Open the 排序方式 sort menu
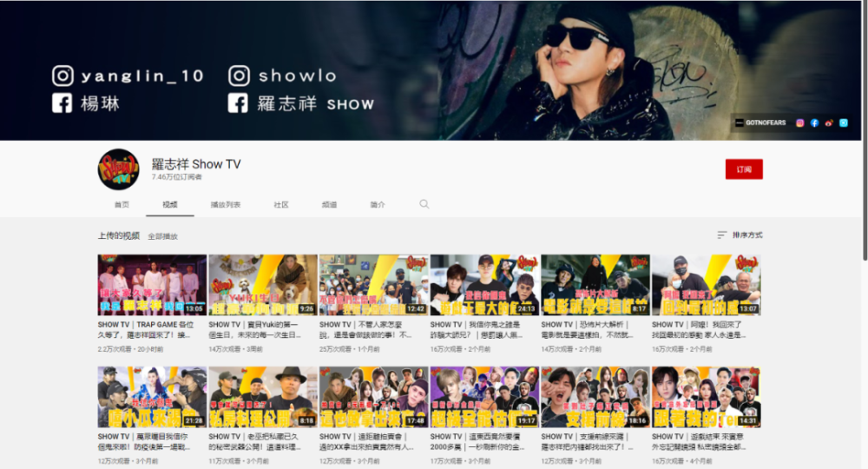The height and width of the screenshot is (469, 868). (740, 234)
